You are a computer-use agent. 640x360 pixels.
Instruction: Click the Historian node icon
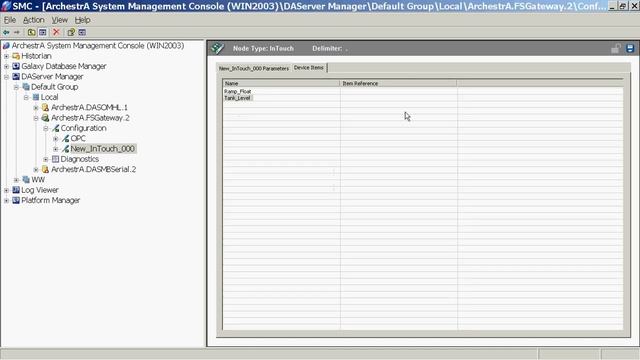(16, 56)
